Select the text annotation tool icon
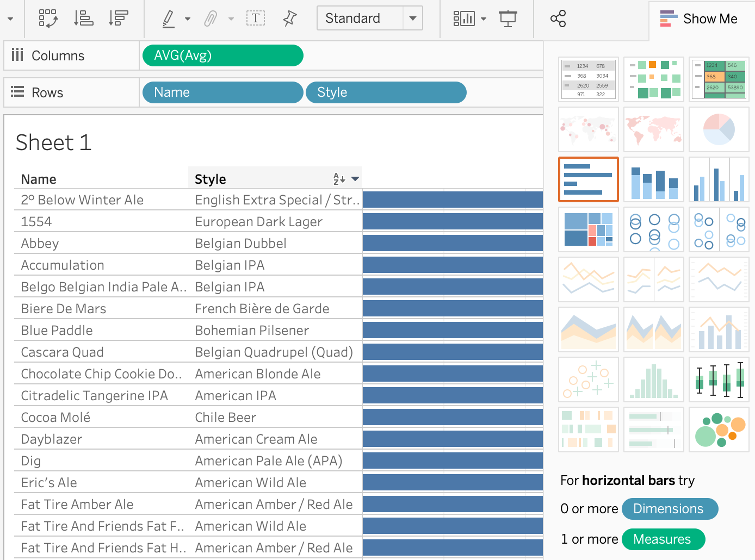 click(x=256, y=18)
